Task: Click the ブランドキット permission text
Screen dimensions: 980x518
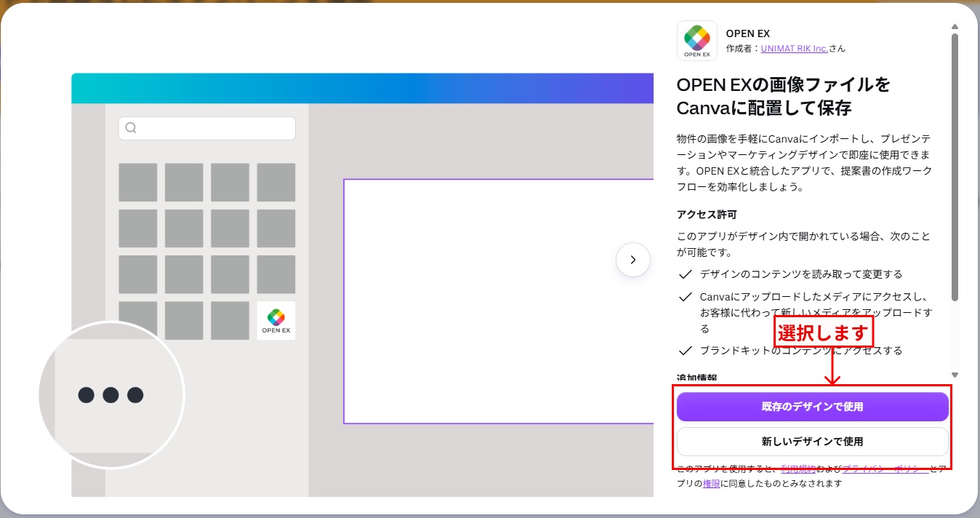Action: tap(801, 351)
